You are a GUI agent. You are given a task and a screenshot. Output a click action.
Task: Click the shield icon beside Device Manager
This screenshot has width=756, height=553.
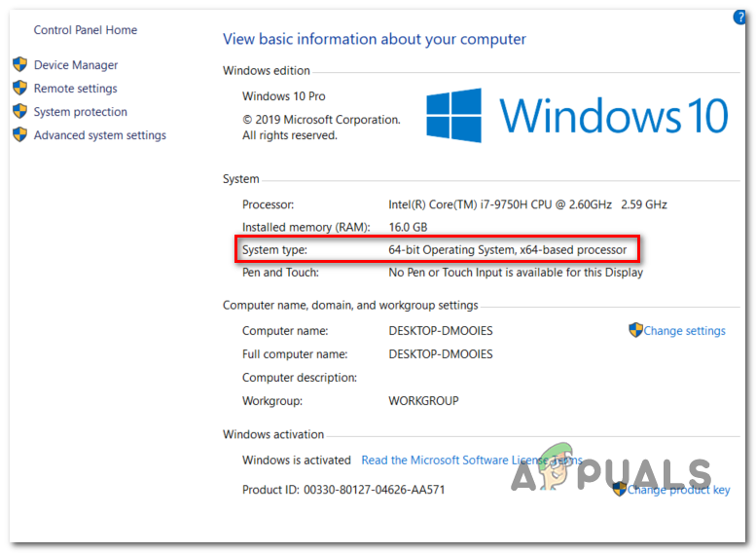pos(20,64)
